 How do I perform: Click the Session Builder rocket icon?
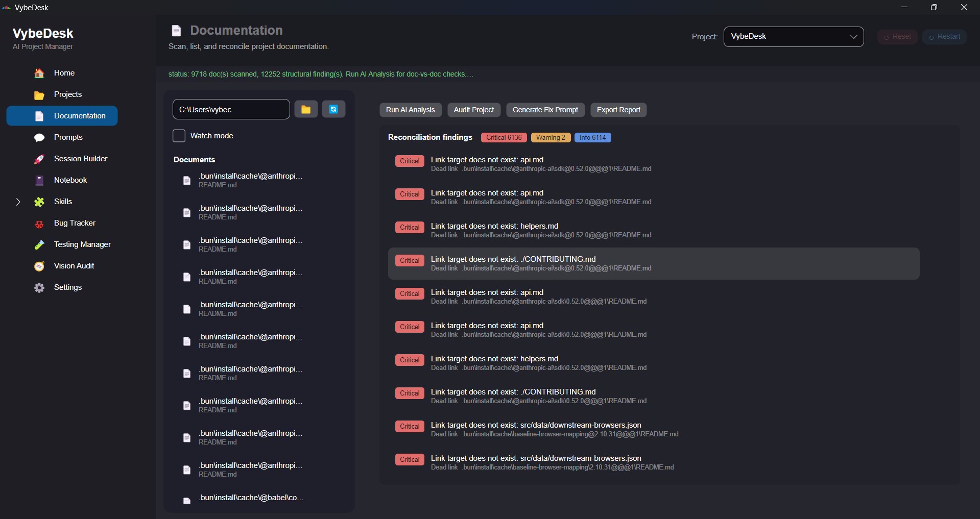tap(39, 159)
